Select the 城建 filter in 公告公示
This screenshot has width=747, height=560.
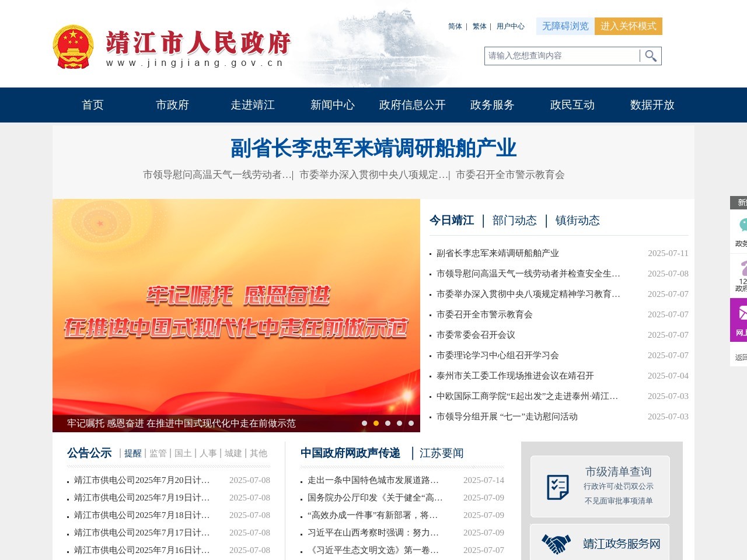(233, 453)
